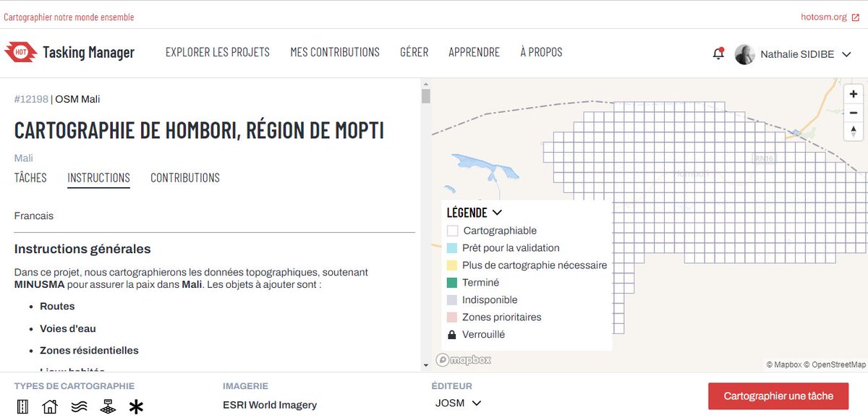Screen dimensions: 868x418
Task: Click the roads mapping type icon
Action: [x=22, y=406]
